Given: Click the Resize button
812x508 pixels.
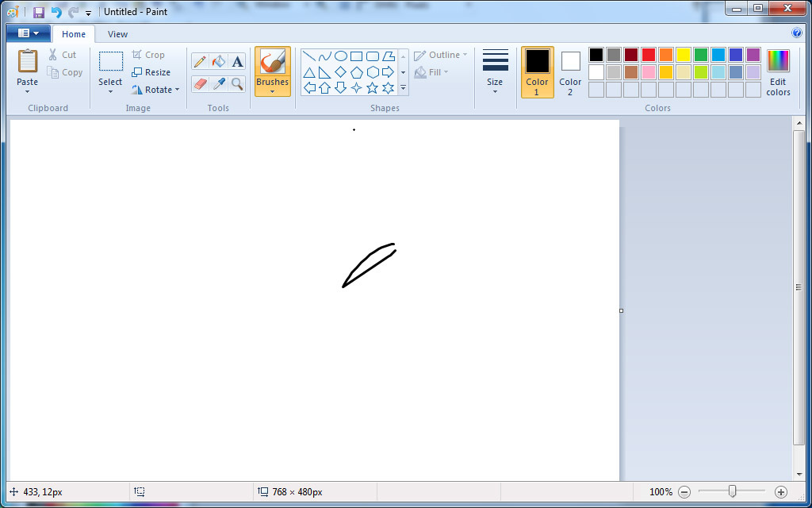Looking at the screenshot, I should coord(151,72).
